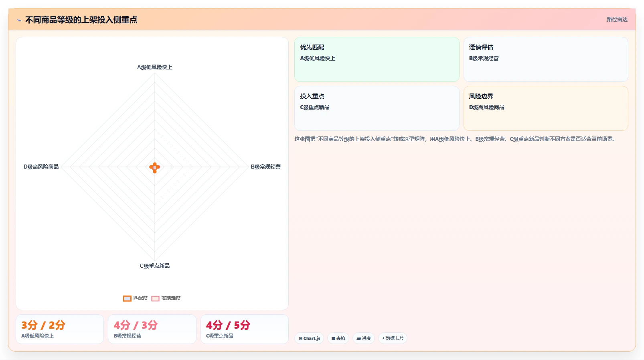Open the 优先匹配 card
This screenshot has height=360, width=644.
[x=377, y=59]
